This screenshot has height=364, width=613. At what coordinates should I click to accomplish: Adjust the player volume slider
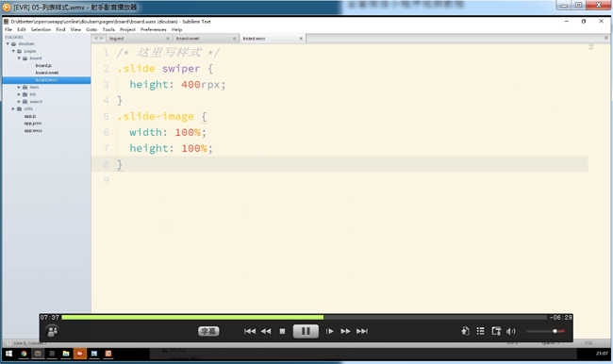(545, 331)
